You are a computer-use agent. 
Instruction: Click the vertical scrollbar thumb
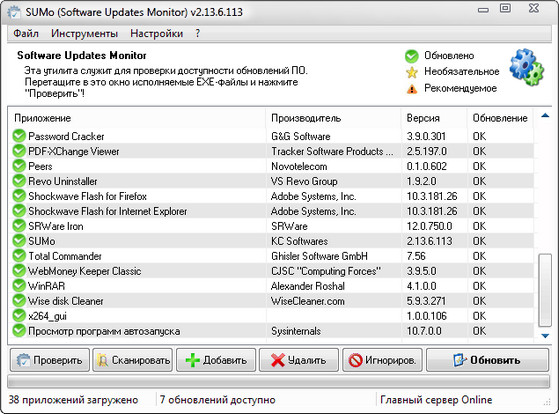pyautogui.click(x=545, y=290)
